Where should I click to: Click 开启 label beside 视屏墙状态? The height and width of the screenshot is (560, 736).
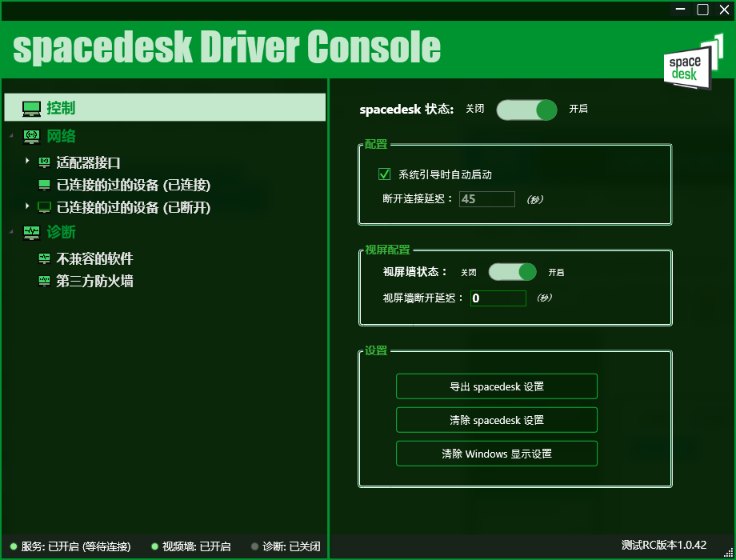point(556,272)
